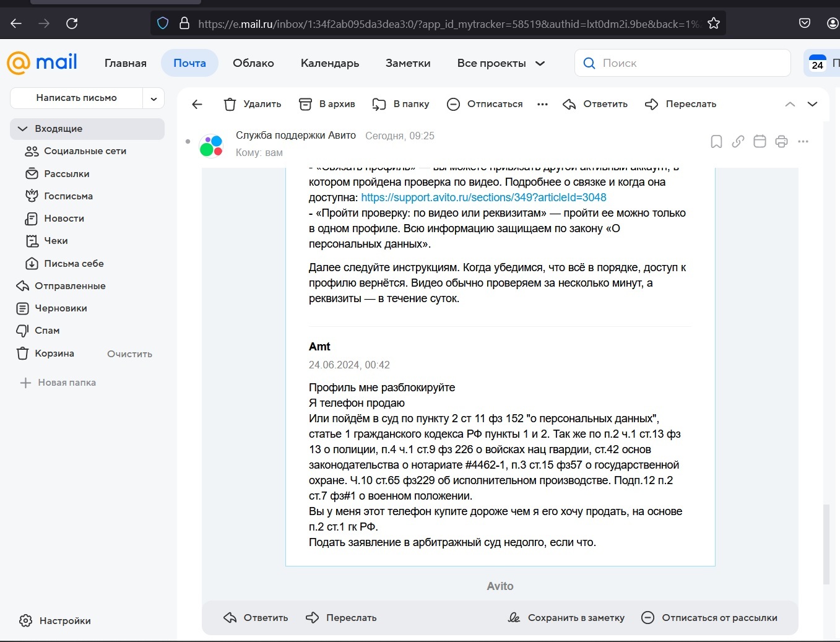Flag email with bookmark icon
The width and height of the screenshot is (840, 642).
[716, 142]
